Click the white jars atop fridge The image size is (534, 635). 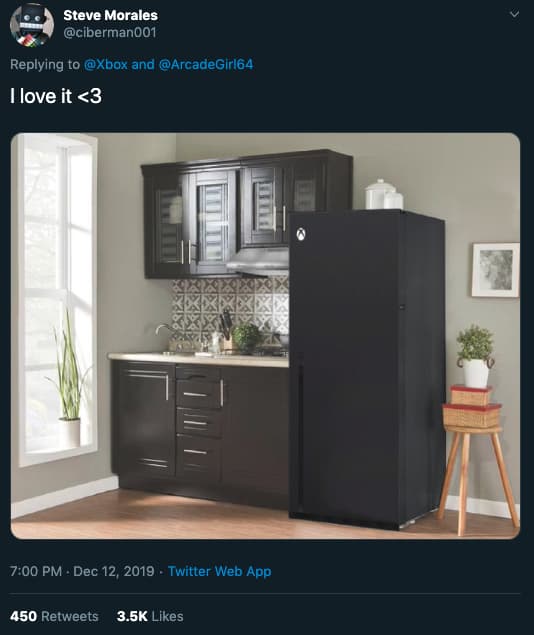click(383, 195)
